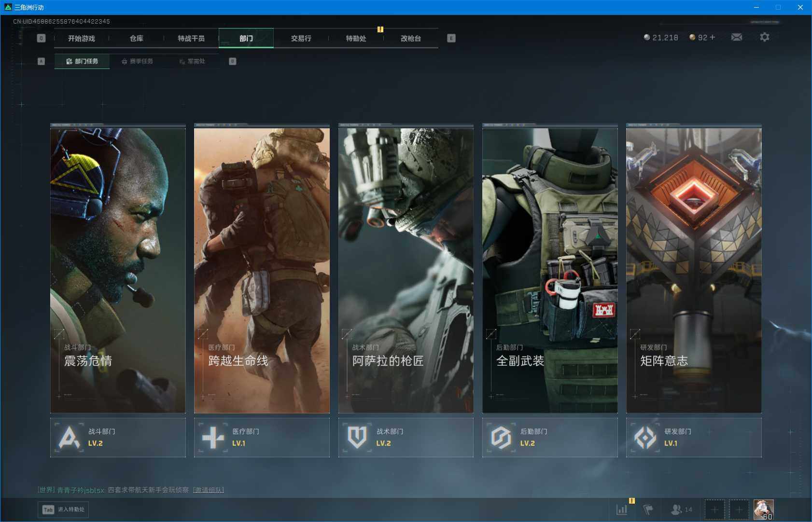This screenshot has height=522, width=812.
Task: Switch to the 交易行 tab
Action: (301, 38)
